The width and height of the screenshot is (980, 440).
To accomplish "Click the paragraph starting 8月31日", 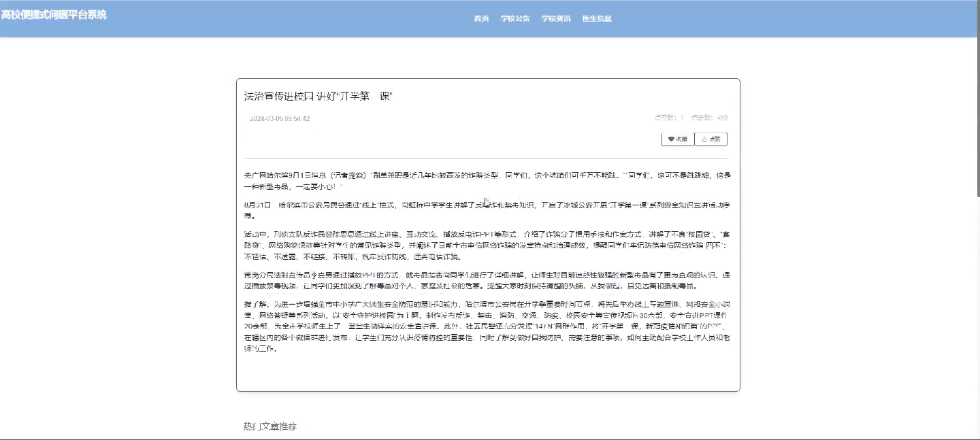I will point(488,210).
